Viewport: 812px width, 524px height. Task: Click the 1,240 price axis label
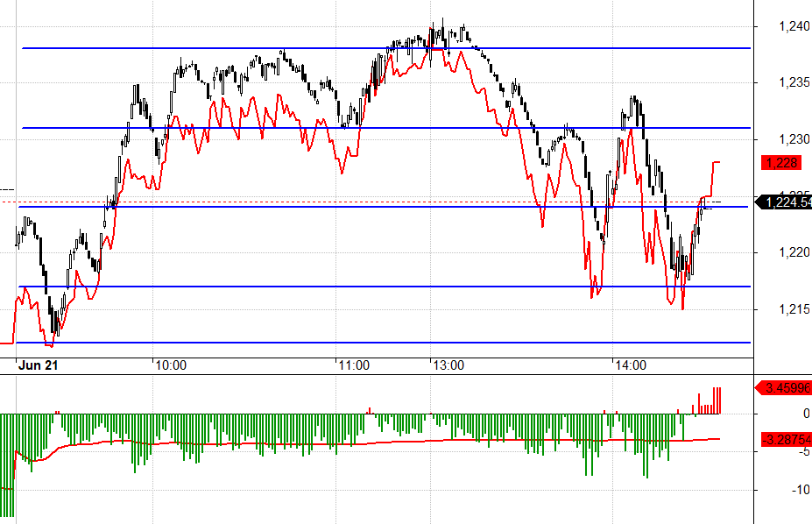point(794,26)
